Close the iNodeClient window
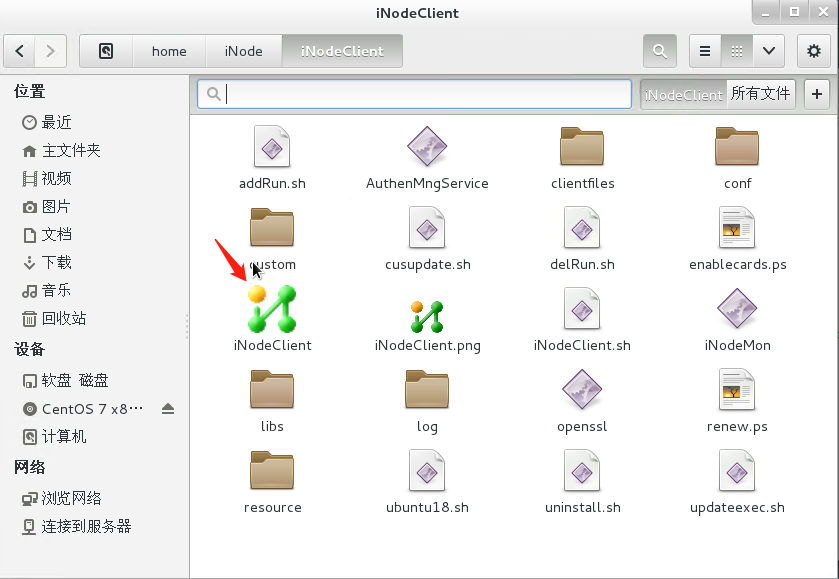Image resolution: width=839 pixels, height=579 pixels. pyautogui.click(x=823, y=12)
